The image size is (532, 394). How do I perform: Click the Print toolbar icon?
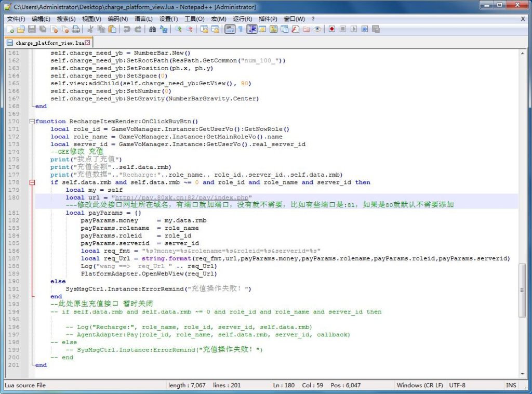[x=75, y=29]
